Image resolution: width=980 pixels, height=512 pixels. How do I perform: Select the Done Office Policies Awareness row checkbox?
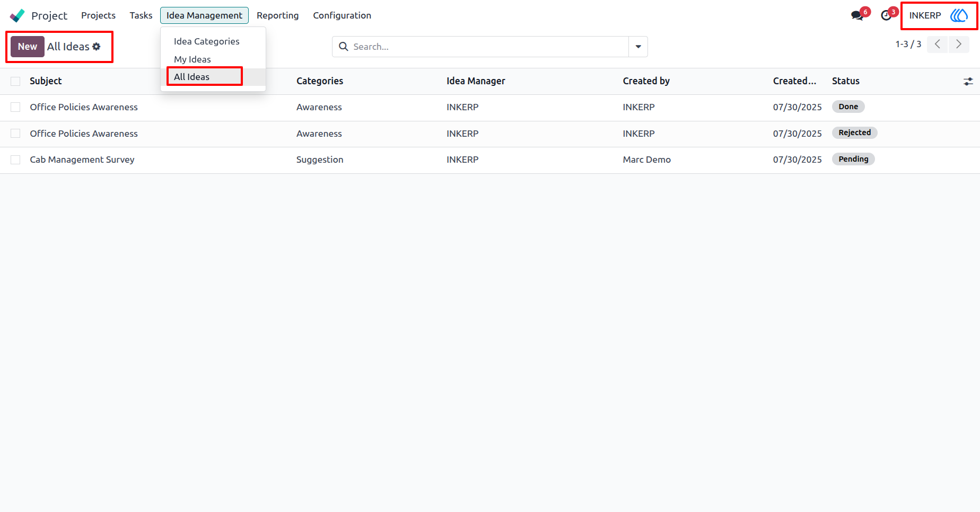click(15, 107)
